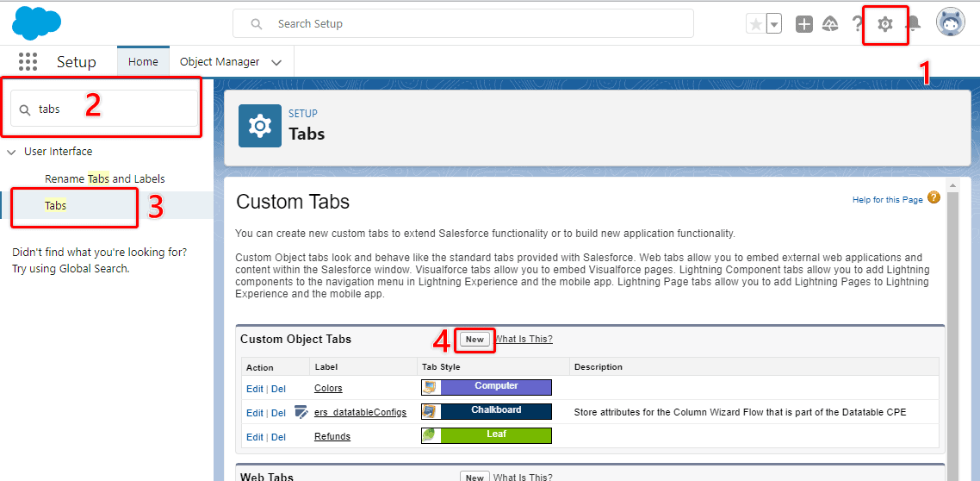This screenshot has height=481, width=980.
Task: Open Trailhead guidance icon
Action: click(x=830, y=24)
